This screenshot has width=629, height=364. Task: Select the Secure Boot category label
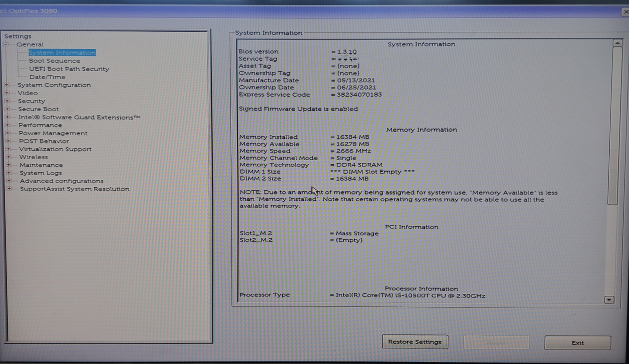[x=39, y=109]
